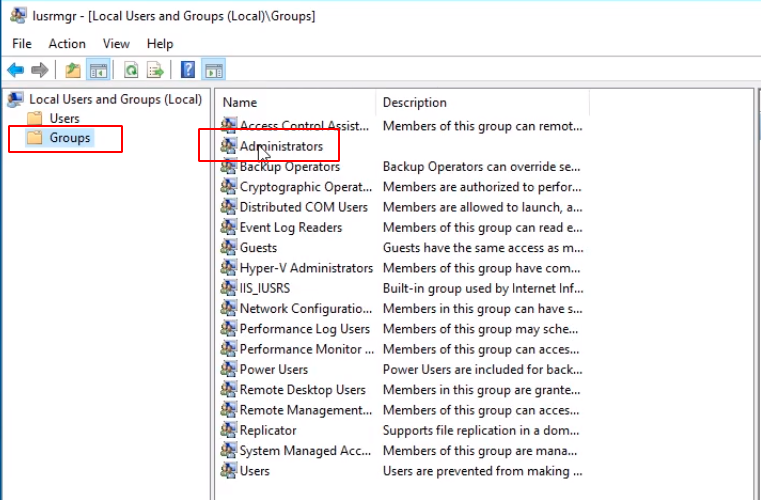Toggle Show/Hide Console Tree toolbar icon

tap(99, 70)
